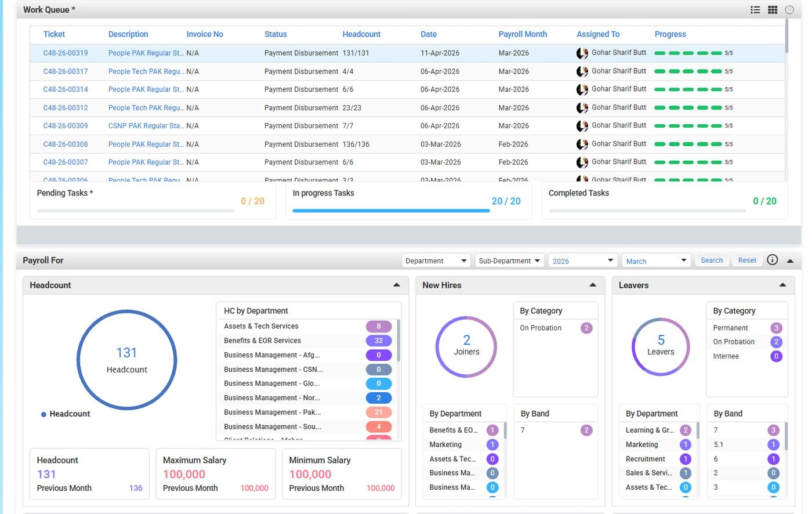The height and width of the screenshot is (514, 812).
Task: Collapse the Payroll For section
Action: coord(790,261)
